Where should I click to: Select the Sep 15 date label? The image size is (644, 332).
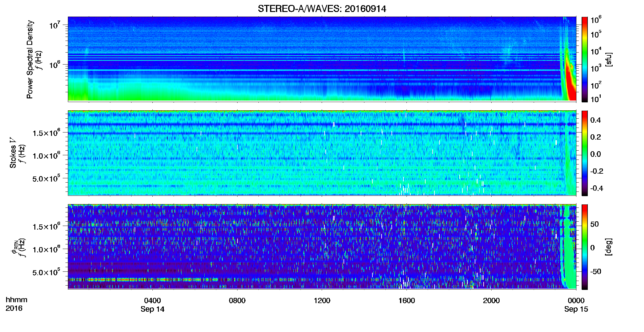tap(576, 309)
